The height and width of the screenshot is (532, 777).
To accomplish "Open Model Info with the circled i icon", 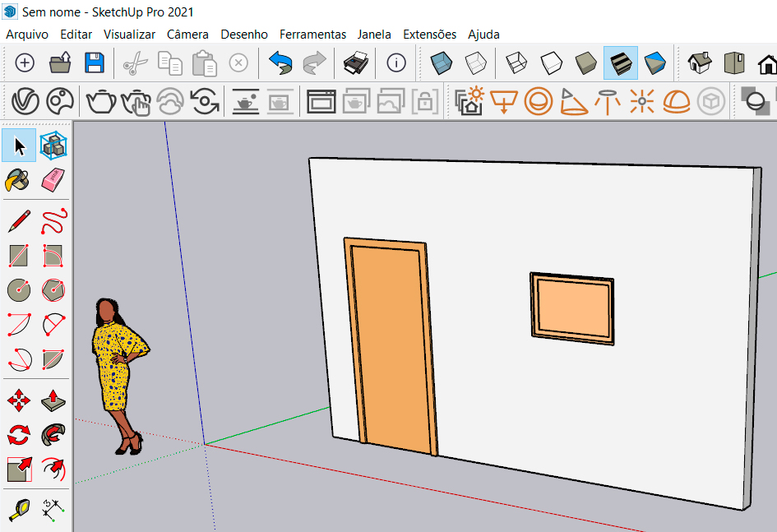I will tap(396, 63).
